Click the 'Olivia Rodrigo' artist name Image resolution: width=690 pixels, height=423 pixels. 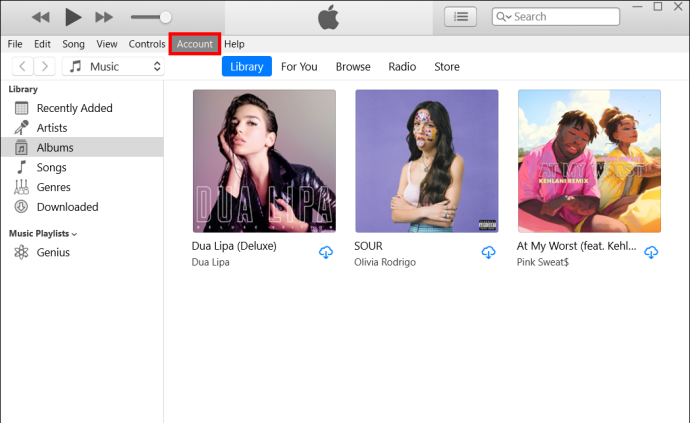[385, 262]
